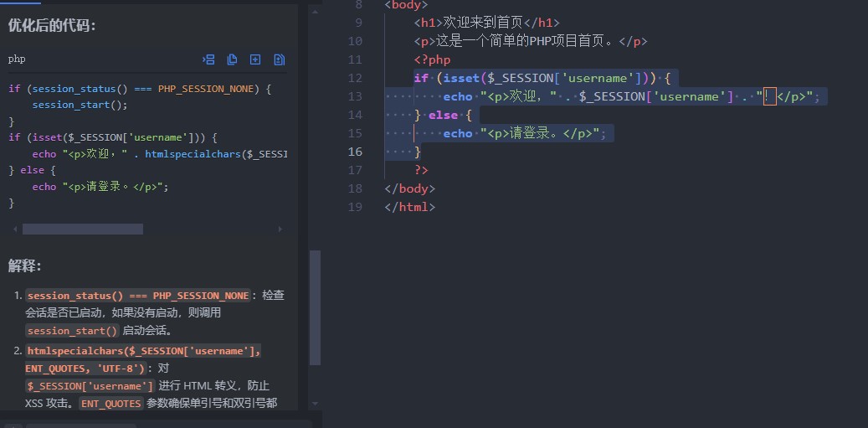Click 'isset' on editor line 12
Screen dimensions: 868x428
[x=461, y=78]
